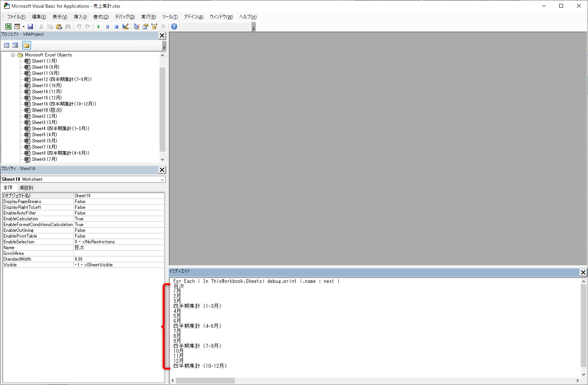
Task: Close the プロジェクト - VBAProject panel
Action: (162, 35)
